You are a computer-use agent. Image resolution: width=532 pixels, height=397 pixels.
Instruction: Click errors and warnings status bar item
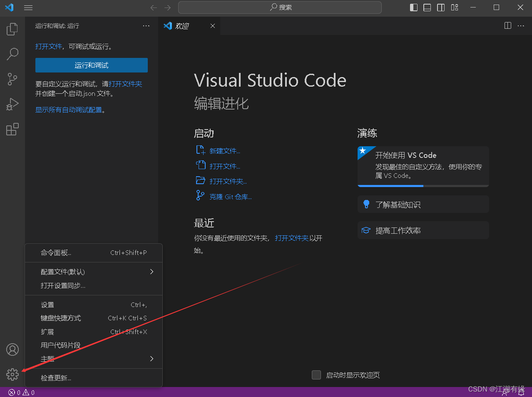(x=22, y=392)
